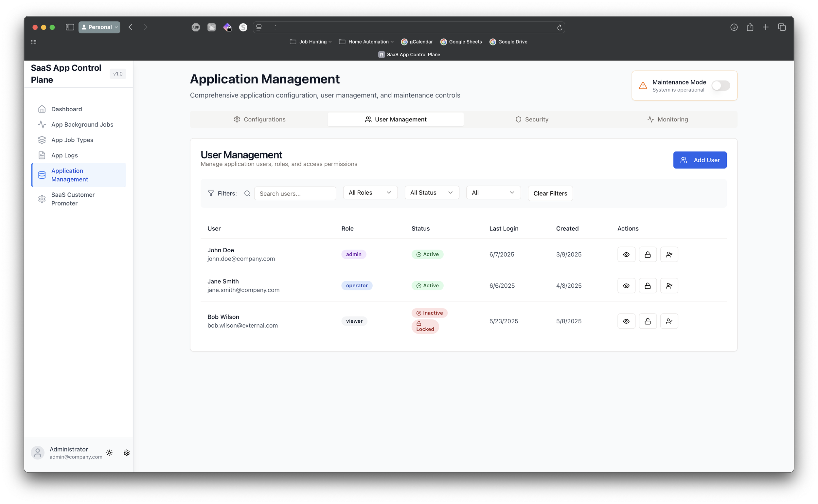Open SaaS Customer Promoter page
This screenshot has height=504, width=818.
pyautogui.click(x=79, y=199)
